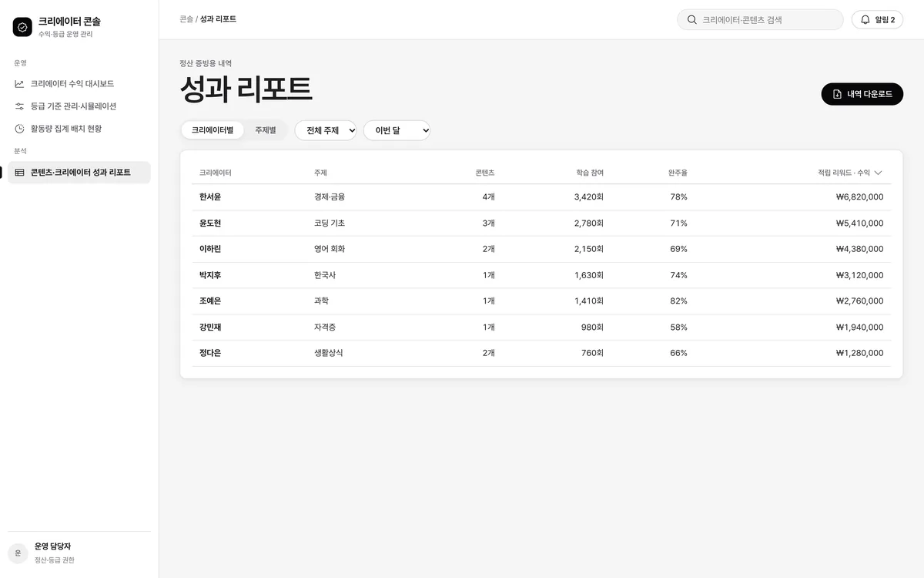Click the 4개 content count
924x578 pixels.
[x=489, y=197]
